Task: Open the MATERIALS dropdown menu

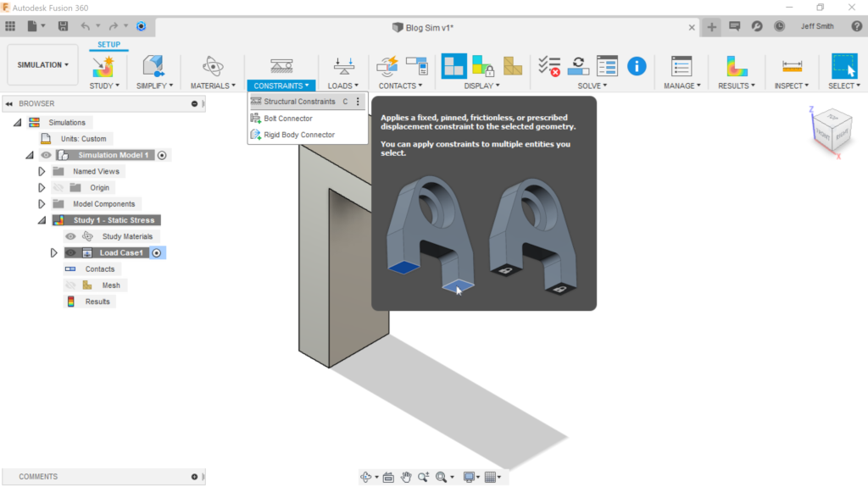Action: coord(213,86)
